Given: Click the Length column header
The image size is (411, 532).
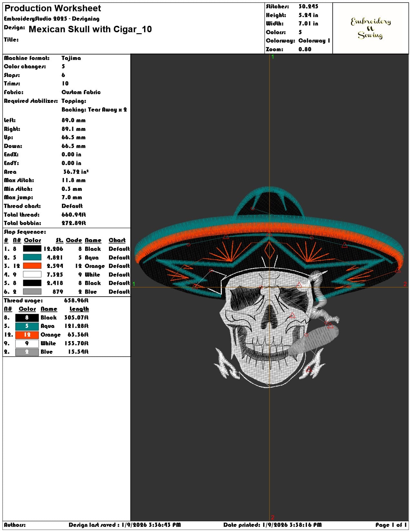Looking at the screenshot, I should (79, 309).
